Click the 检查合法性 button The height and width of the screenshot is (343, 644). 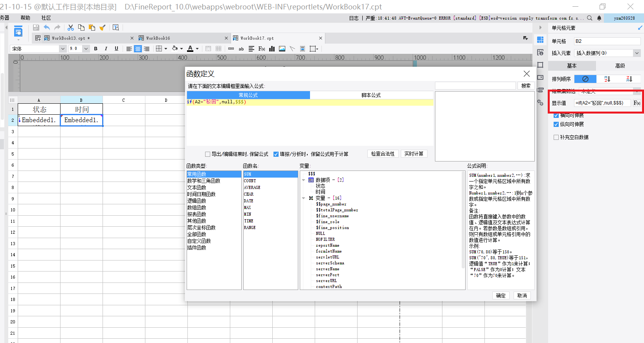point(383,154)
